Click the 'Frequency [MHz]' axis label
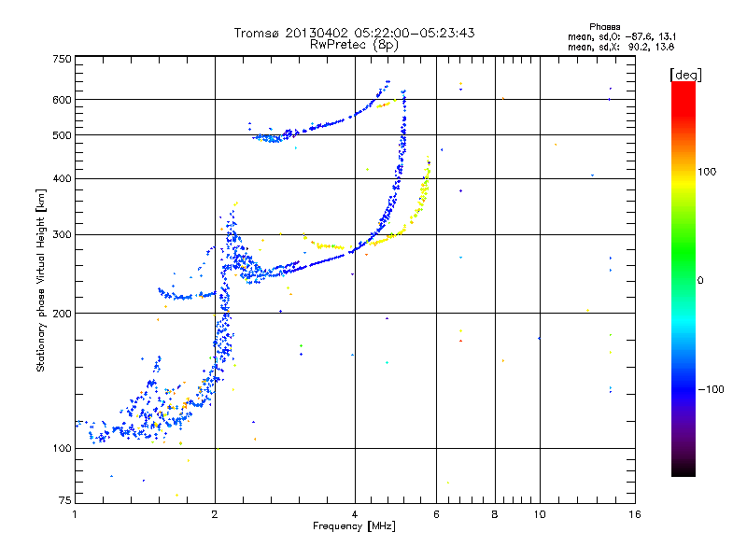747x560 pixels. (x=354, y=526)
